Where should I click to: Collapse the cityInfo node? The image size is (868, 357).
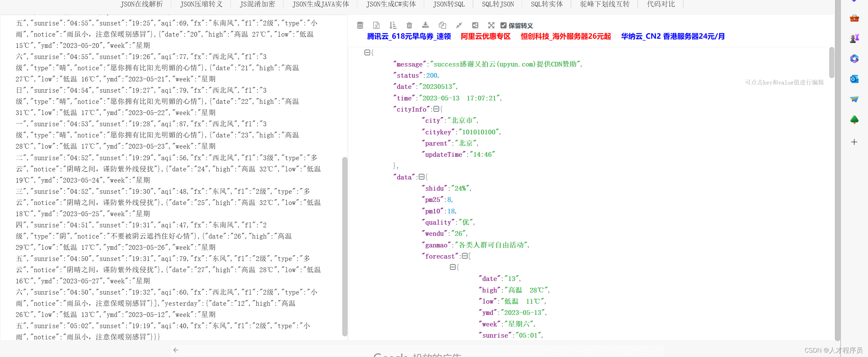(436, 109)
